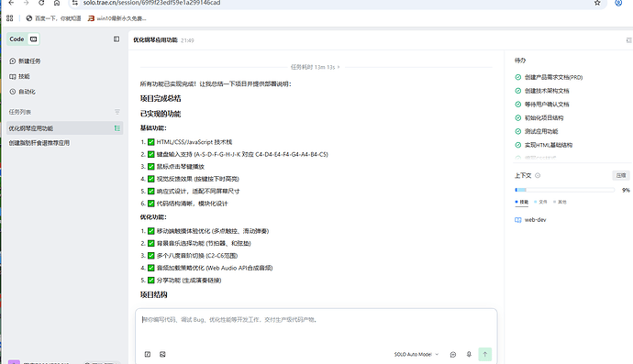Viewport: 633px width, 364px height.
Task: Click the user avatar at sidebar bottom
Action: tap(14, 362)
